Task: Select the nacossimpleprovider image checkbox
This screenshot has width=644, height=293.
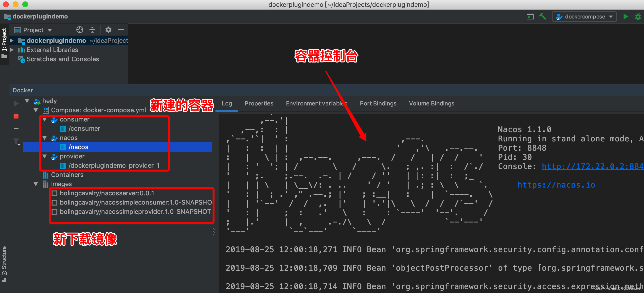Action: point(54,212)
